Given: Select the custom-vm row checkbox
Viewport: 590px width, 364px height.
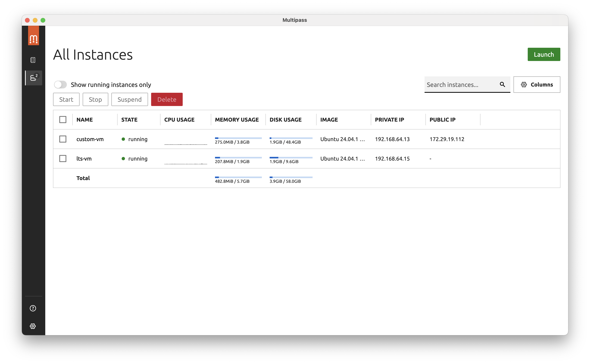Looking at the screenshot, I should click(63, 139).
